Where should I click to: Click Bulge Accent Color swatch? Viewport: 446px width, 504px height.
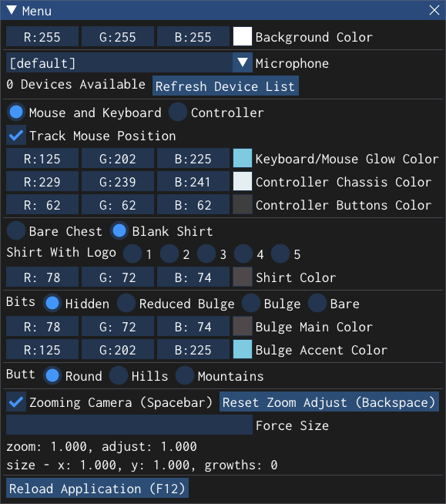(x=243, y=349)
